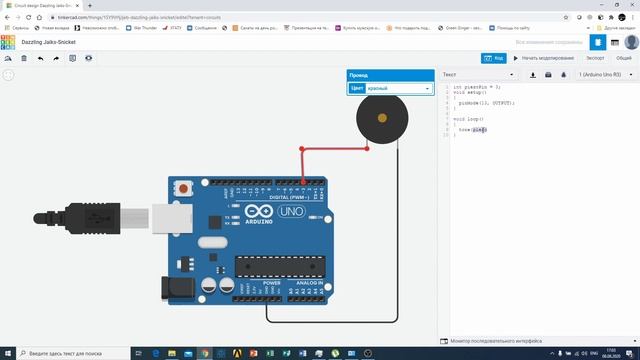640x360 pixels.
Task: Click code line void loop()
Action: point(468,119)
